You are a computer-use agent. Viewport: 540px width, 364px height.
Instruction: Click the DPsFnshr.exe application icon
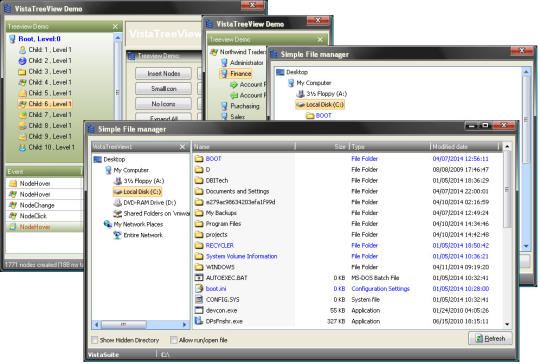(x=199, y=321)
